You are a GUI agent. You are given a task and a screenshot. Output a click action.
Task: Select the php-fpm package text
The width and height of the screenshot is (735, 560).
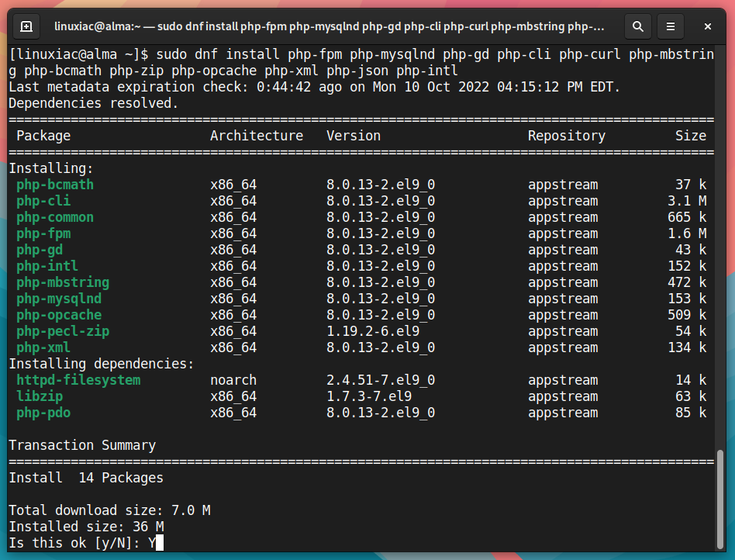43,233
